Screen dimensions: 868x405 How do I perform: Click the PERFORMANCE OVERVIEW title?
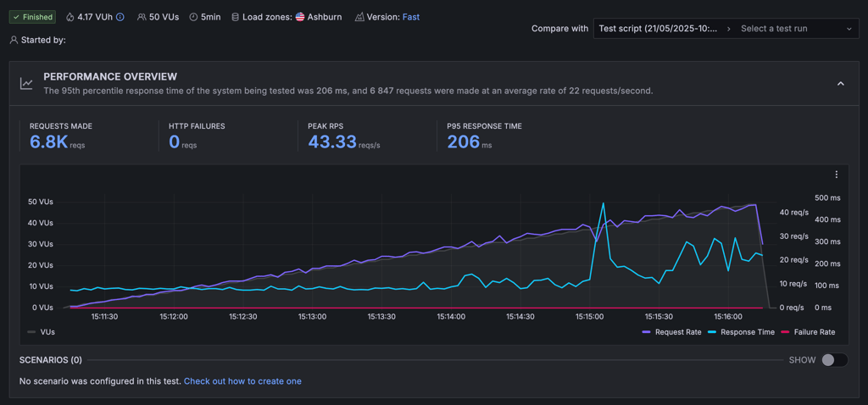110,76
